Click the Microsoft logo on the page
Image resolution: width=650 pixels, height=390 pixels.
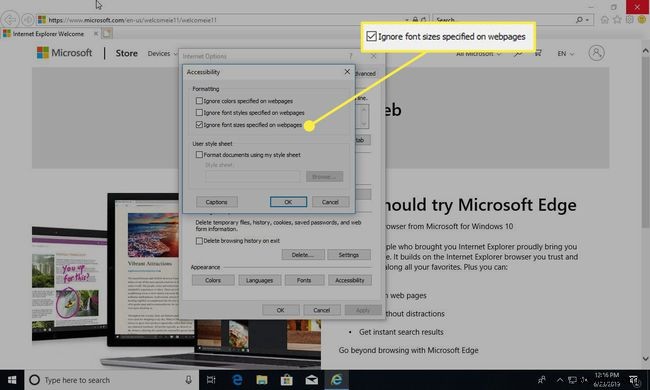[x=64, y=53]
